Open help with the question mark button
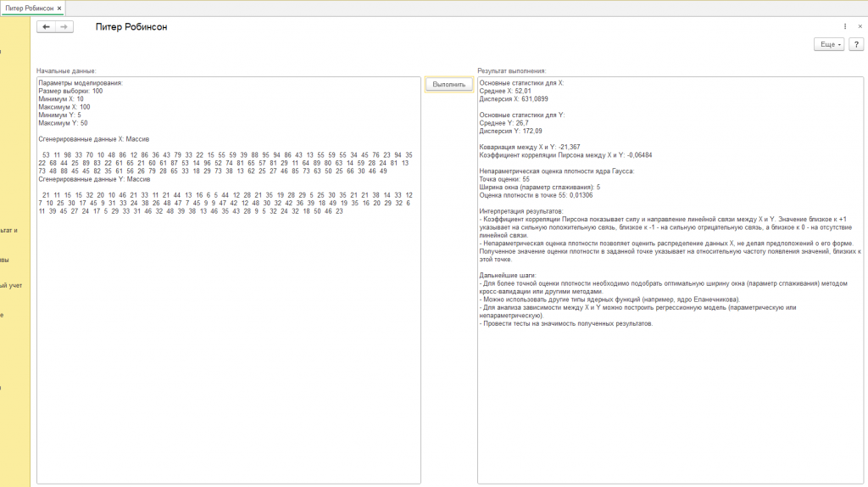Screen dimensions: 868x487 (x=856, y=44)
